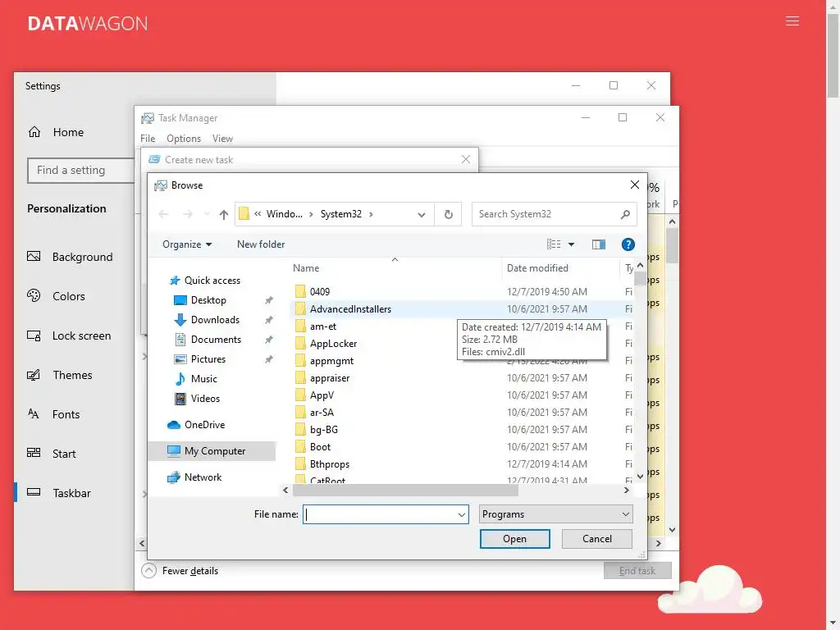
Task: Open the Organize dropdown menu
Action: coord(187,244)
